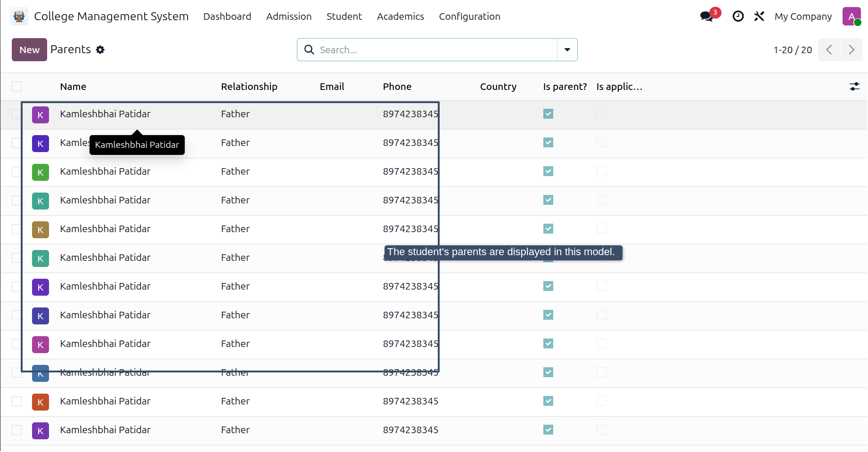Viewport: 868px width, 452px height.
Task: Sort by the Is parent? column header
Action: click(x=565, y=87)
